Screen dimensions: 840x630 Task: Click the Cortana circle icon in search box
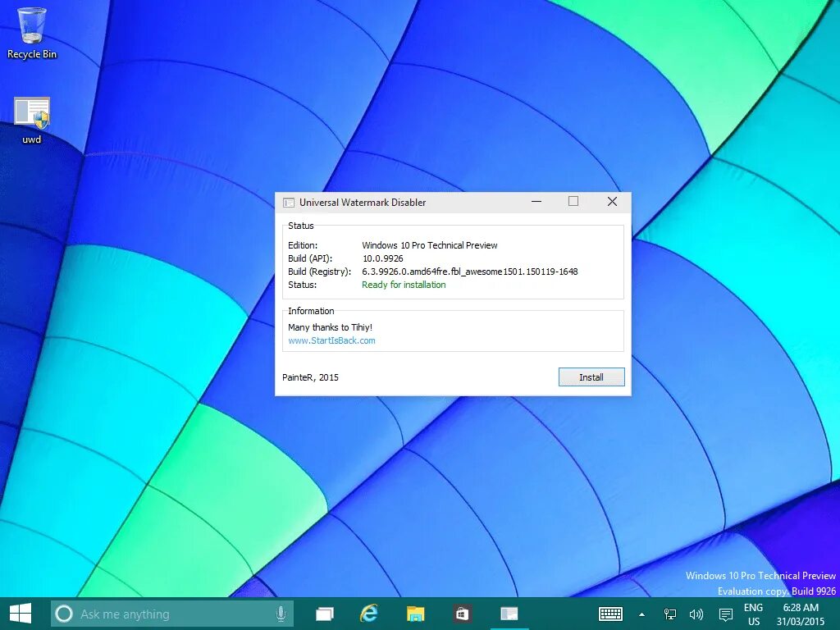[64, 614]
